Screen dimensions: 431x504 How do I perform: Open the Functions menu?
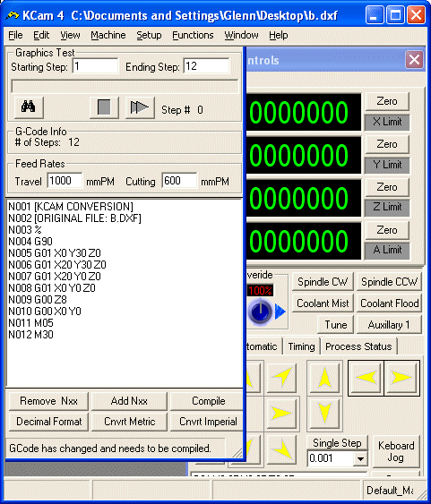[193, 35]
